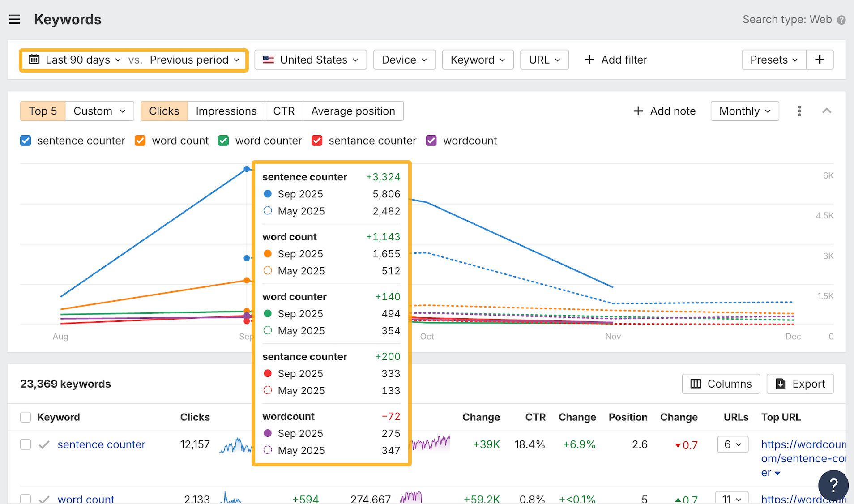The width and height of the screenshot is (854, 504).
Task: Open the Columns settings
Action: click(x=721, y=384)
